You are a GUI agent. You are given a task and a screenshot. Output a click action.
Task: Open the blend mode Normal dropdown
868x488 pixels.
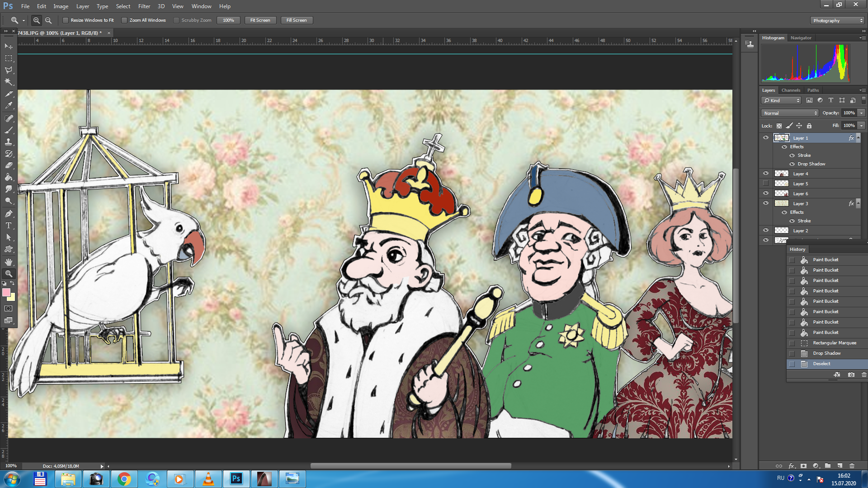[790, 113]
